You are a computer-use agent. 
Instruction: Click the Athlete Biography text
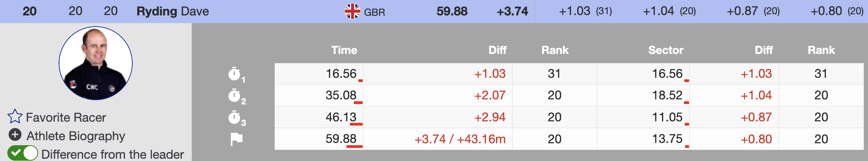tap(76, 136)
